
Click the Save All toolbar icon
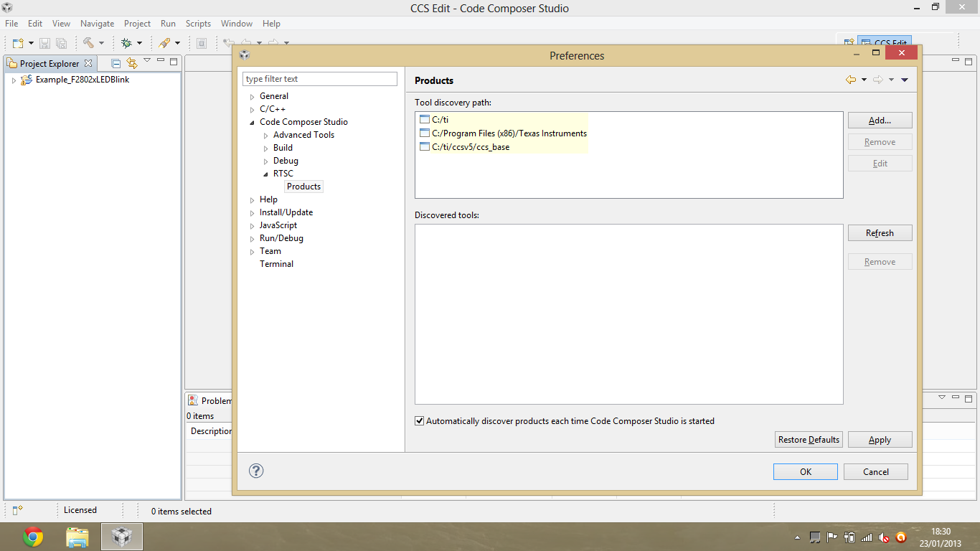(62, 44)
